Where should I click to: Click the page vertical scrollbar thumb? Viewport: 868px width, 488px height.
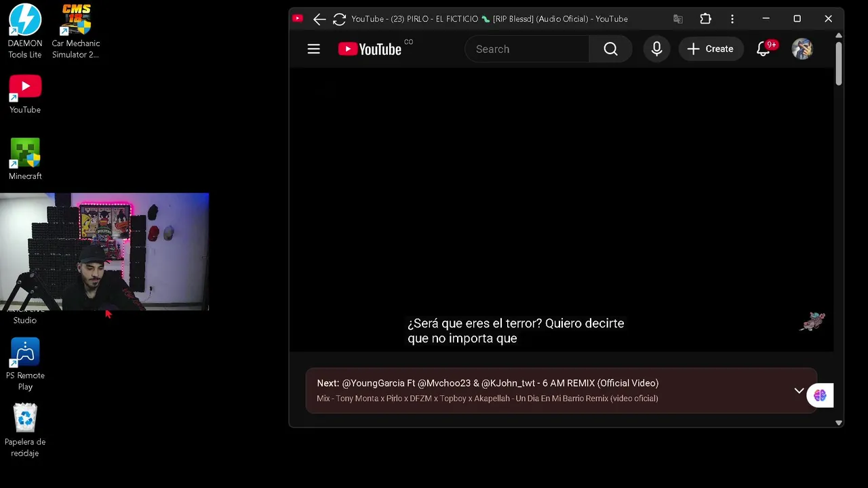[x=838, y=63]
